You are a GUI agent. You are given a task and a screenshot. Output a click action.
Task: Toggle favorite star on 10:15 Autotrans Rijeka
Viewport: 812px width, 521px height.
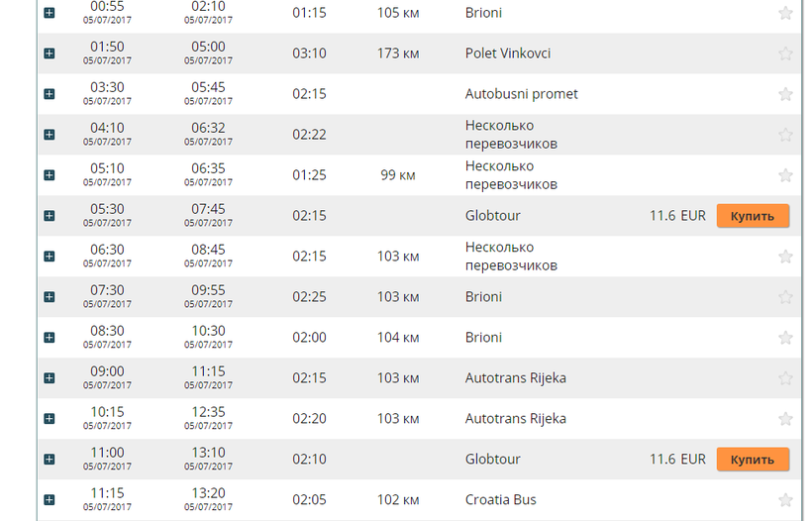coord(785,419)
